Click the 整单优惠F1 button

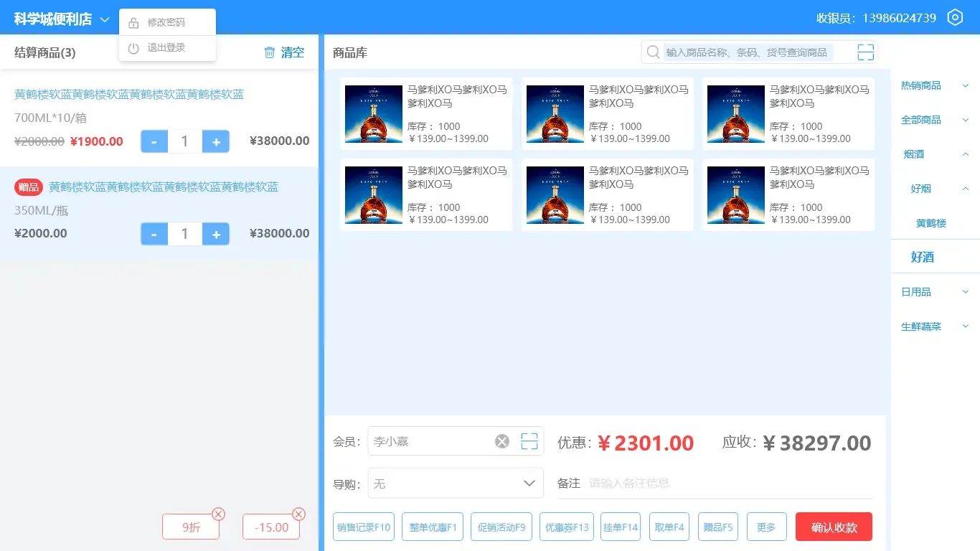tap(433, 527)
